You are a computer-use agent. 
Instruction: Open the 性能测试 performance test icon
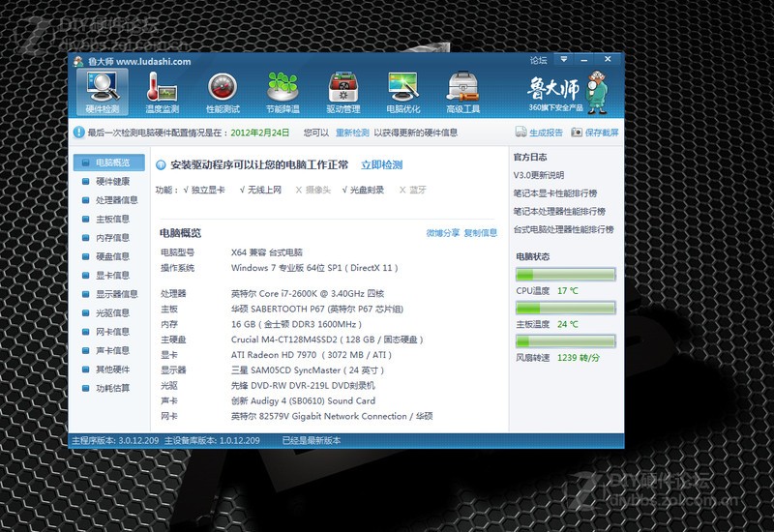(x=223, y=92)
